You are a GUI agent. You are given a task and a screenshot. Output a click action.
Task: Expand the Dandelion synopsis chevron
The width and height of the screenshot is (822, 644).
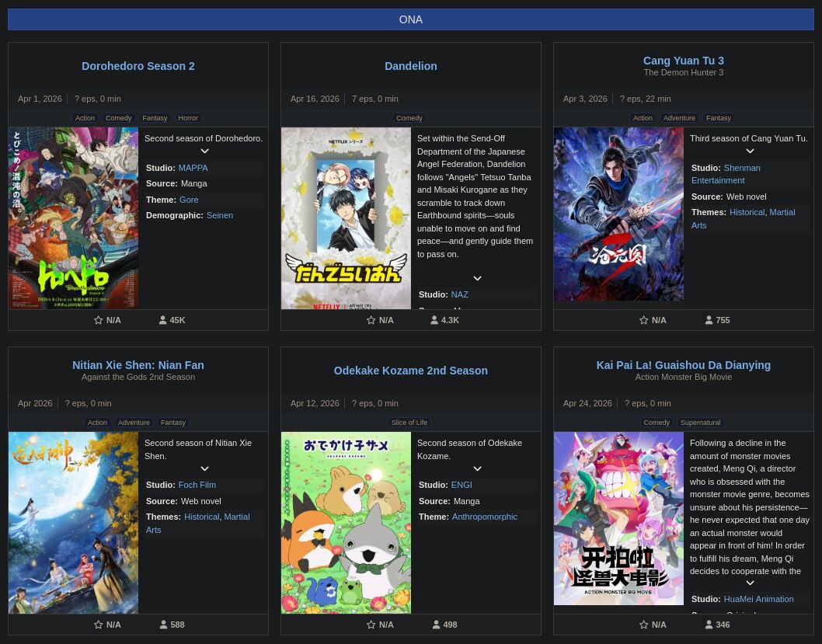tap(477, 278)
